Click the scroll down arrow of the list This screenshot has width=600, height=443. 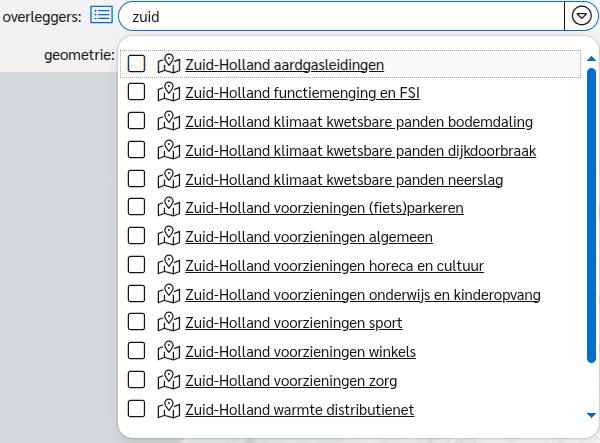click(x=591, y=415)
